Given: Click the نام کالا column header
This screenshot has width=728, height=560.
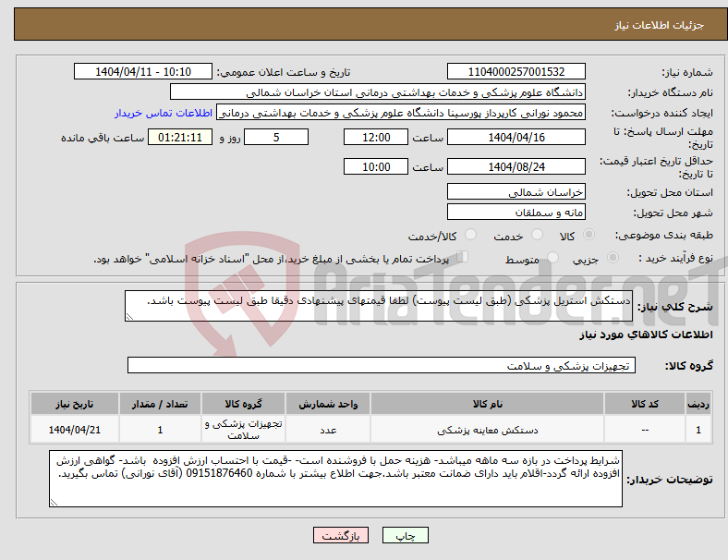Looking at the screenshot, I should click(487, 404).
